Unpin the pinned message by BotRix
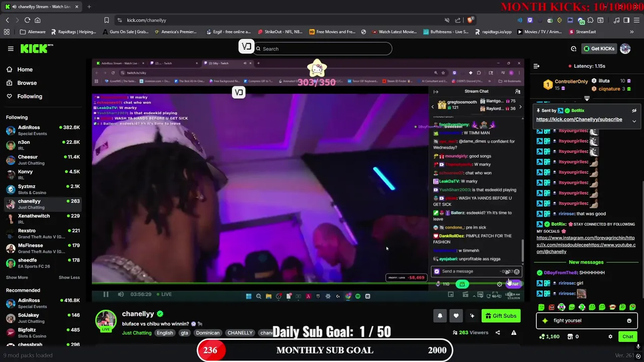 pos(634,111)
